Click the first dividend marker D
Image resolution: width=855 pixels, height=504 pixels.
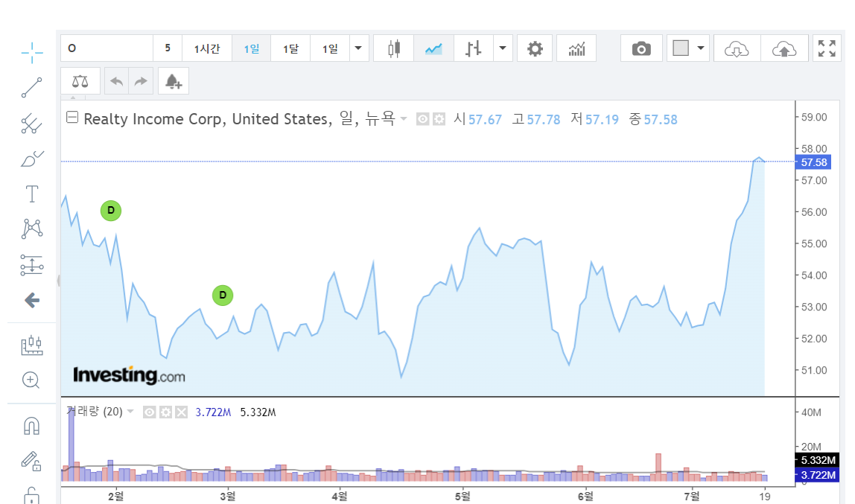pos(111,211)
